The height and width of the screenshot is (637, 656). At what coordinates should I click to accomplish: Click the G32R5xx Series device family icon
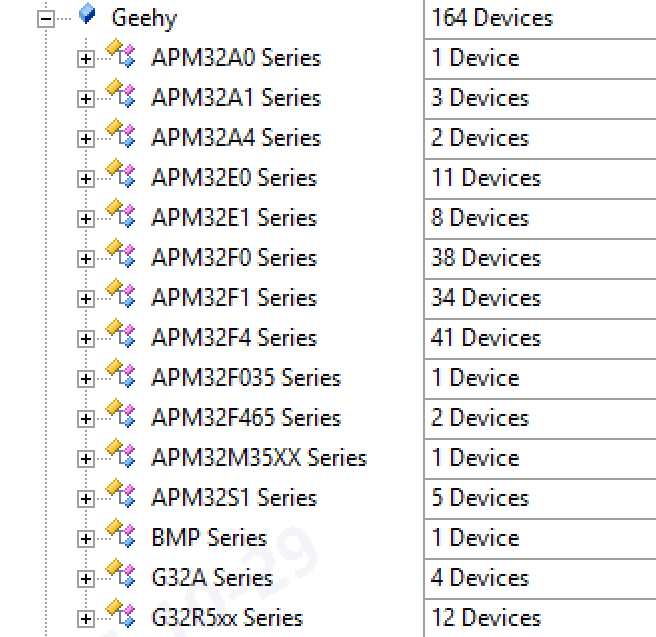121,615
